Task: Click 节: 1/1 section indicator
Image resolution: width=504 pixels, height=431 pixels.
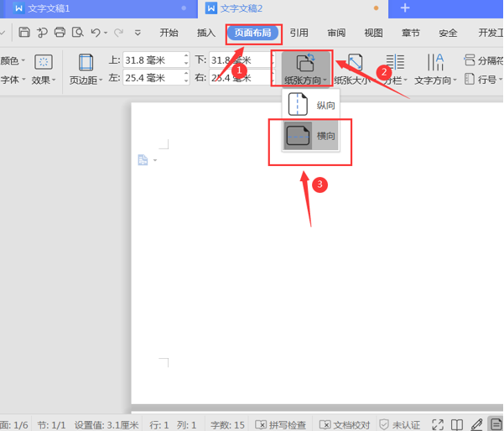Action: pos(51,425)
